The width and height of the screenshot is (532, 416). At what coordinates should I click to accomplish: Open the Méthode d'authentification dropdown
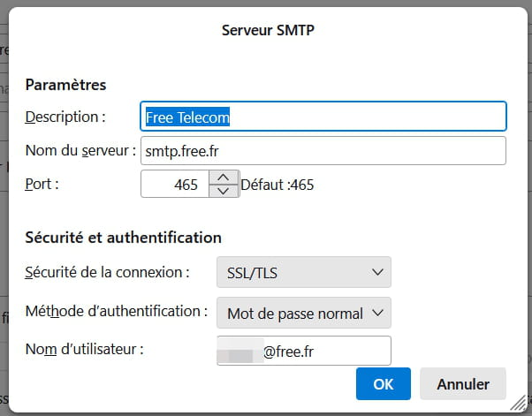[304, 313]
